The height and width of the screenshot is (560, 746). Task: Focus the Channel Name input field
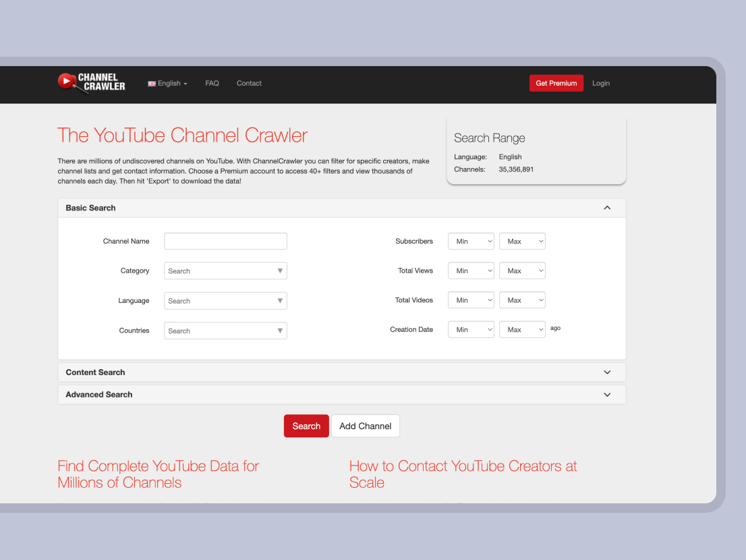(x=225, y=242)
